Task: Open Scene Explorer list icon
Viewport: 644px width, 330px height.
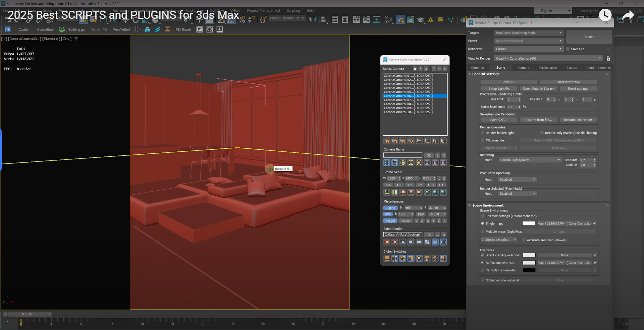Action: [335, 20]
